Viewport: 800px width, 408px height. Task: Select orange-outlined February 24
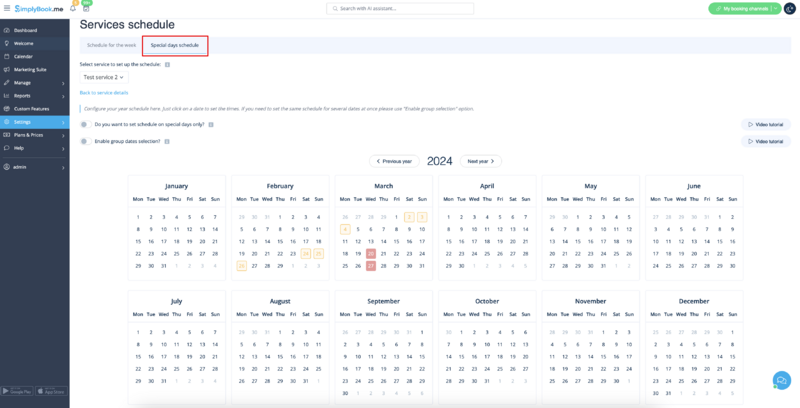point(306,253)
